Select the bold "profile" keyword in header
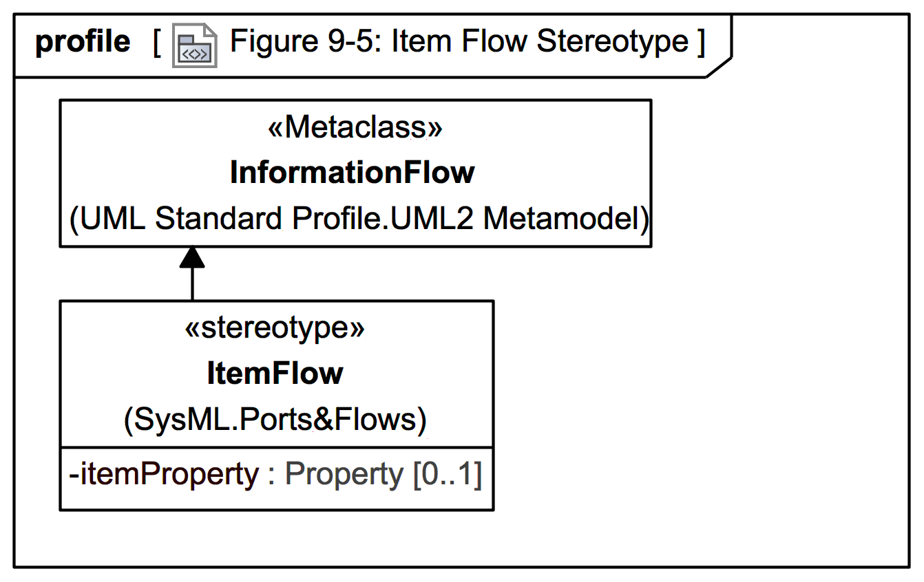 click(83, 42)
